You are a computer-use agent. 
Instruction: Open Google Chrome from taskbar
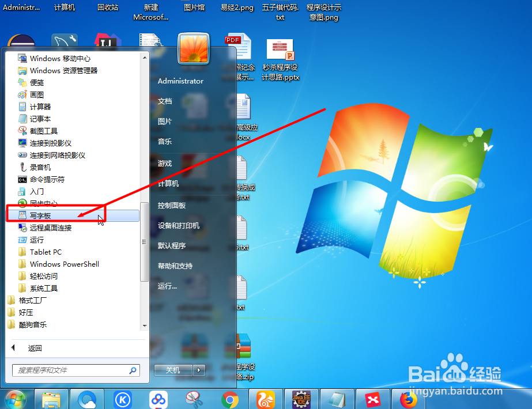230,400
